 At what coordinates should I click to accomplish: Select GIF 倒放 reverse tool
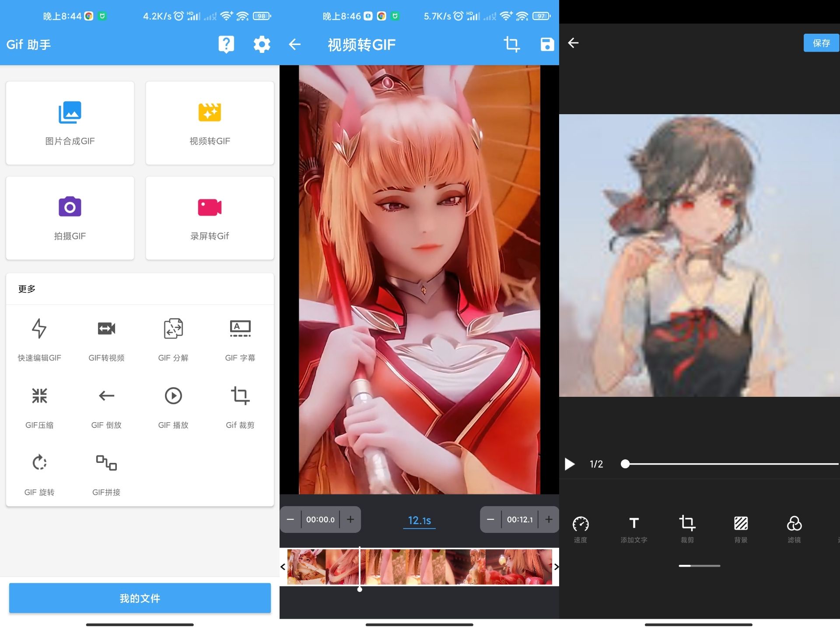[106, 407]
